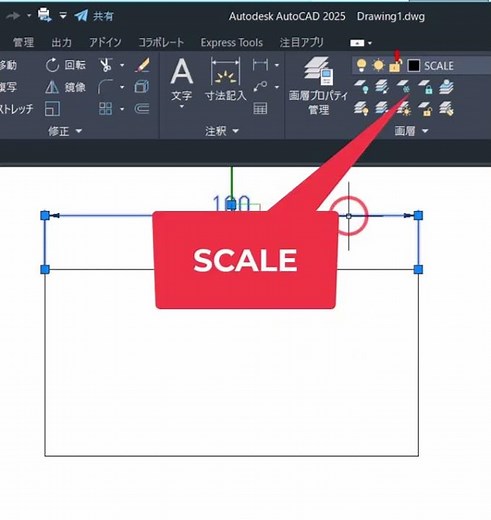Switch to the 管理 ribbon tab
This screenshot has width=491, height=520.
pyautogui.click(x=23, y=42)
